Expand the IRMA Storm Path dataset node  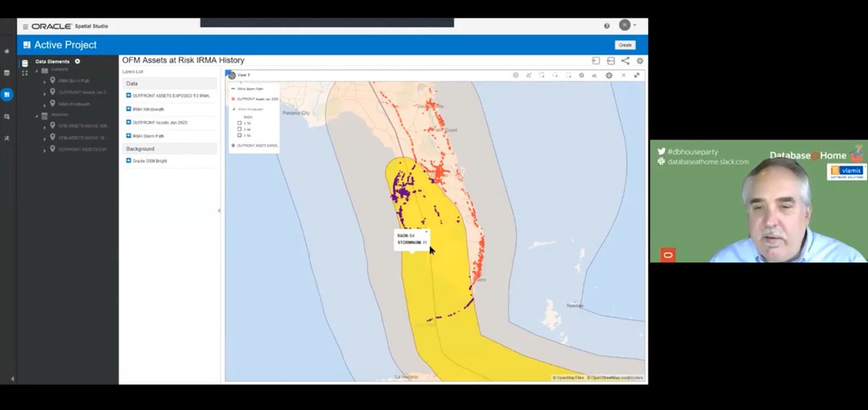(x=44, y=82)
